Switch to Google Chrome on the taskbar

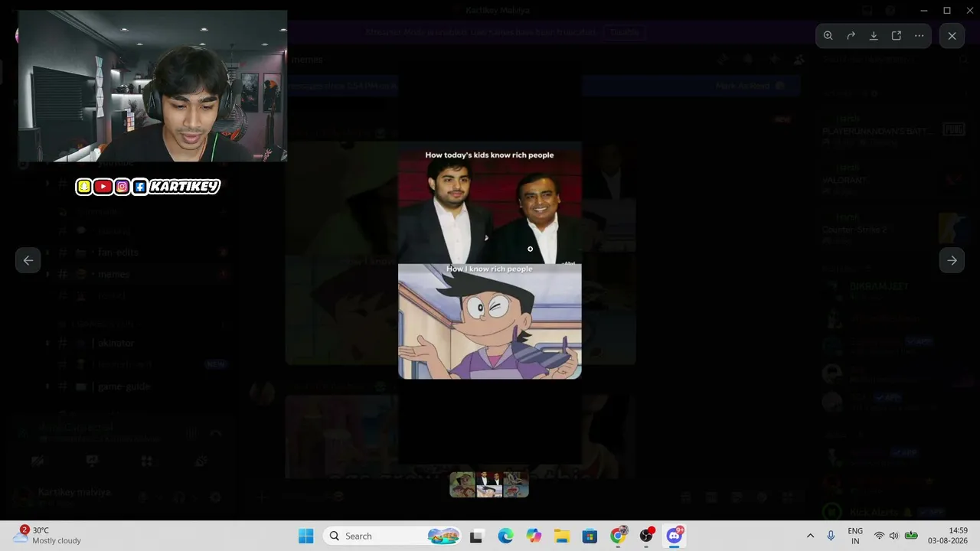tap(618, 536)
